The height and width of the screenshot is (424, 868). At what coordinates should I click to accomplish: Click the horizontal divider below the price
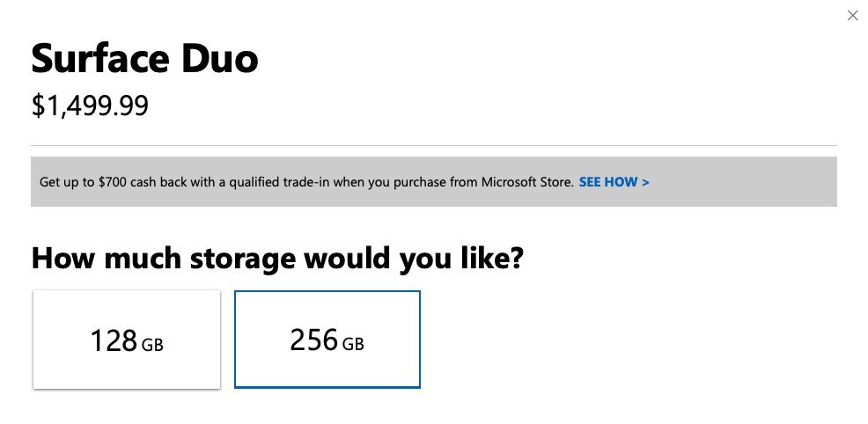point(433,145)
